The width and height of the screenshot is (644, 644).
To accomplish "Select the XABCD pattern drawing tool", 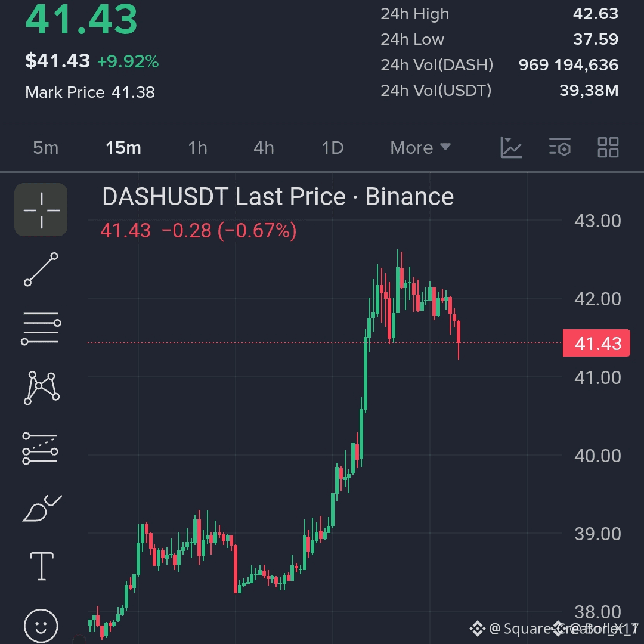I will coord(42,388).
